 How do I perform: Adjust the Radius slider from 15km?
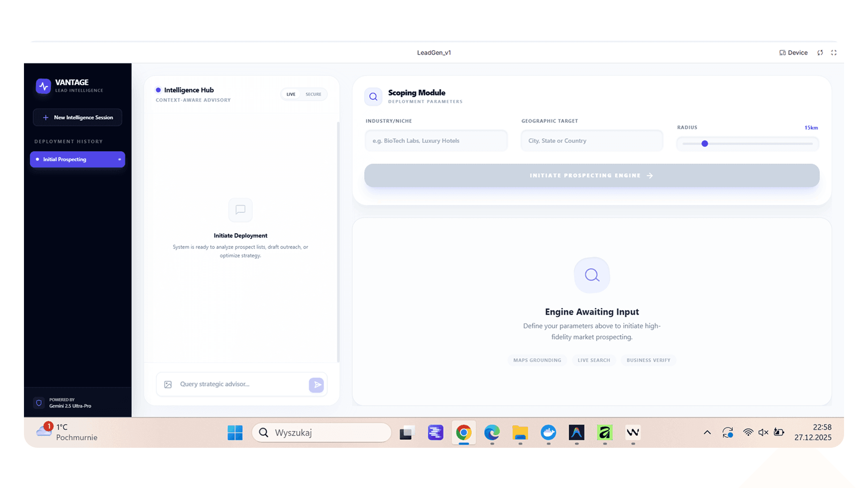click(704, 143)
